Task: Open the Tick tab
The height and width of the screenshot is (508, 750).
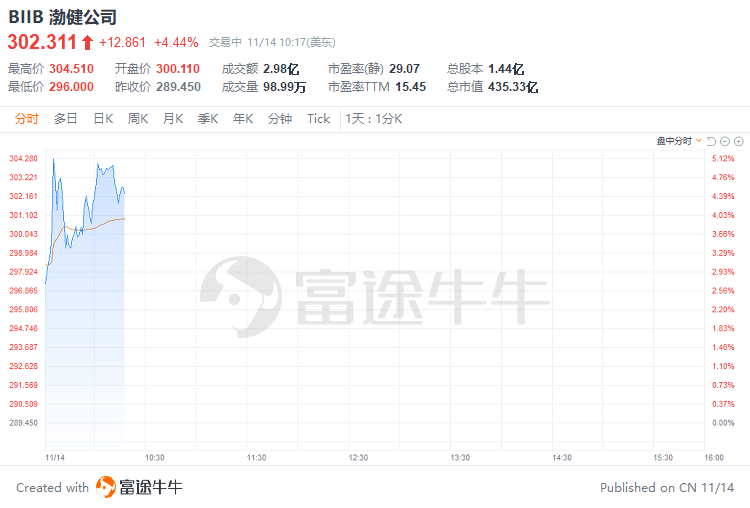Action: (x=319, y=119)
